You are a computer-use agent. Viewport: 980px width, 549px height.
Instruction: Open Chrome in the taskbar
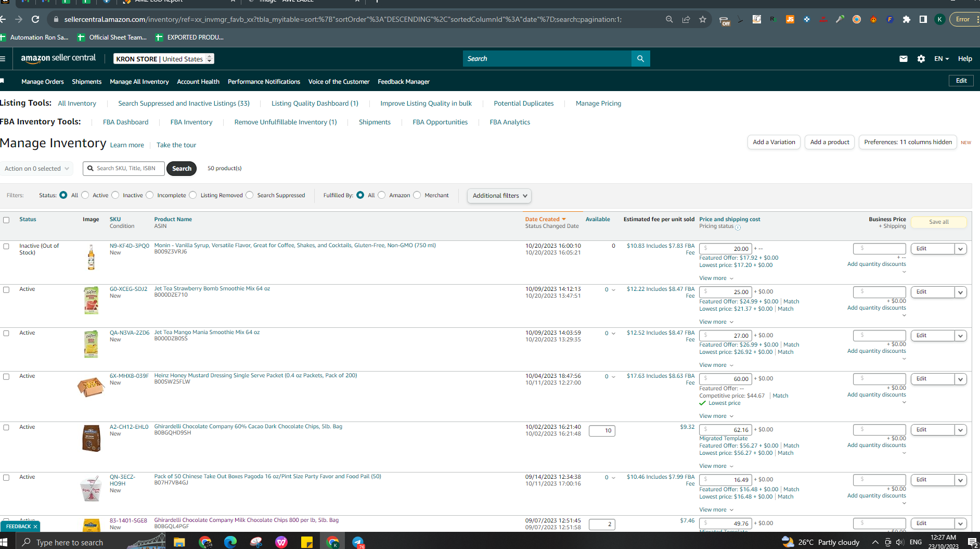pos(205,542)
